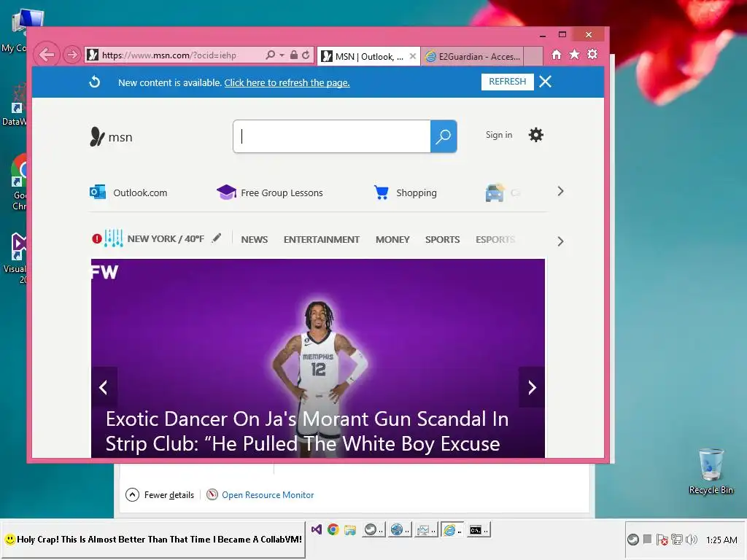Expand more shortcuts with the right chevron

[560, 192]
